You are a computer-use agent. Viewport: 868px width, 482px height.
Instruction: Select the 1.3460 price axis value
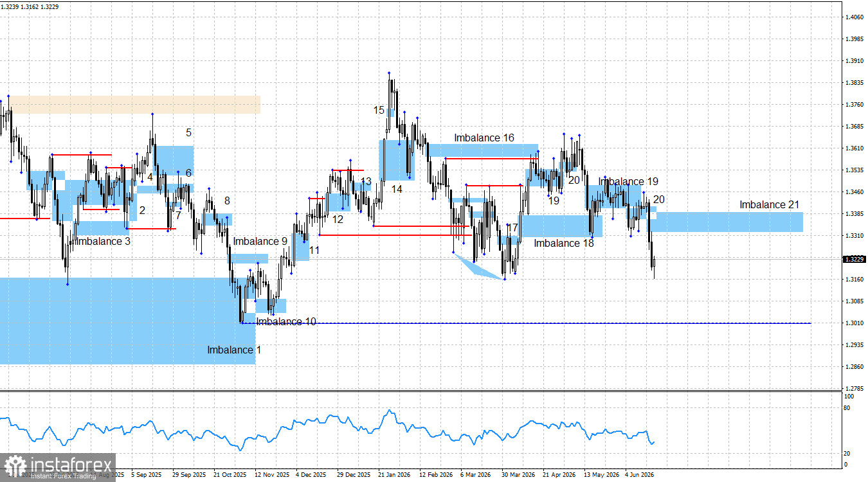(x=854, y=192)
